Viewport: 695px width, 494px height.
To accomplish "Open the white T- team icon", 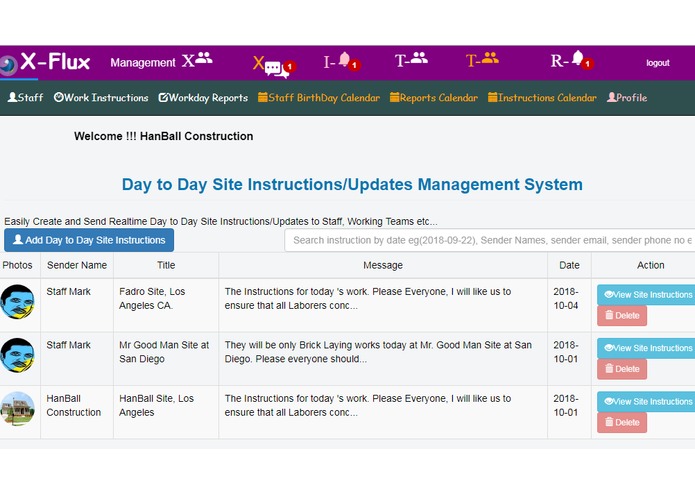I will [x=411, y=59].
